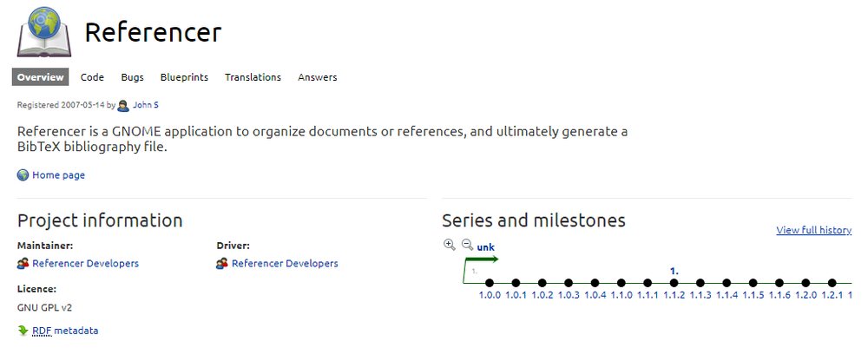Switch to the Bugs tab
This screenshot has height=361, width=868.
pos(132,77)
